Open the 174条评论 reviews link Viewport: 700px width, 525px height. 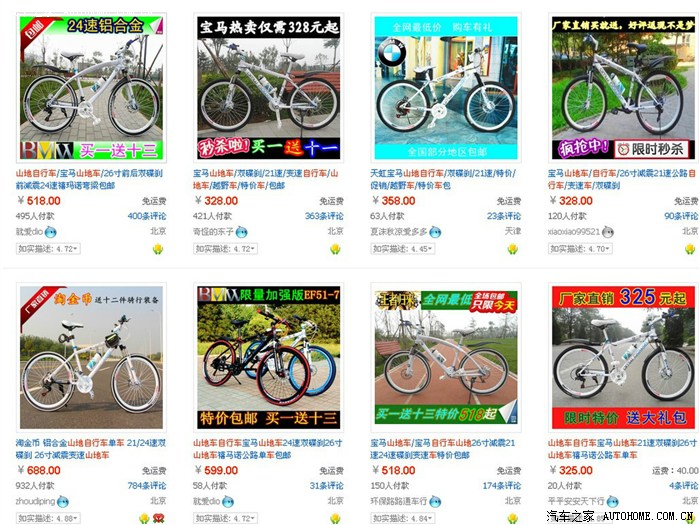[502, 486]
